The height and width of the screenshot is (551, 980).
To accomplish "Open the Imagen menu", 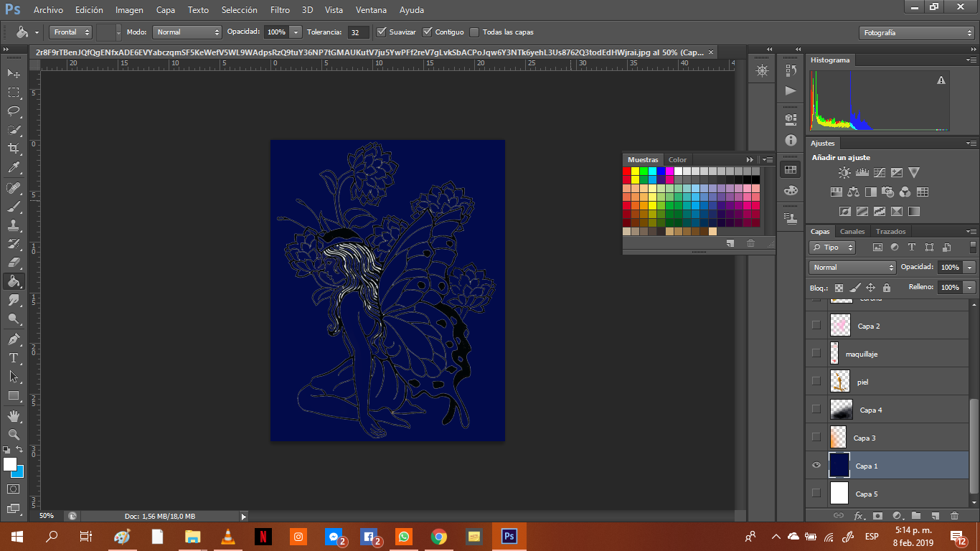I will point(129,10).
